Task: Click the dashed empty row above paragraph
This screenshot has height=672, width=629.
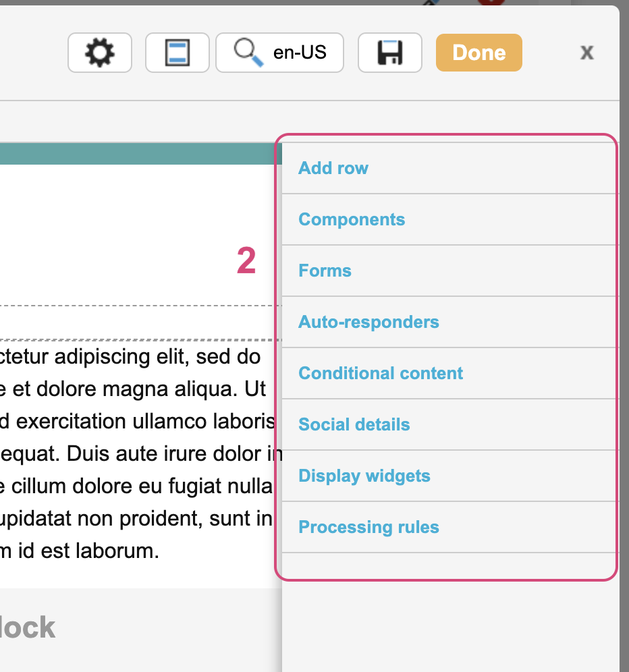Action: tap(135, 323)
